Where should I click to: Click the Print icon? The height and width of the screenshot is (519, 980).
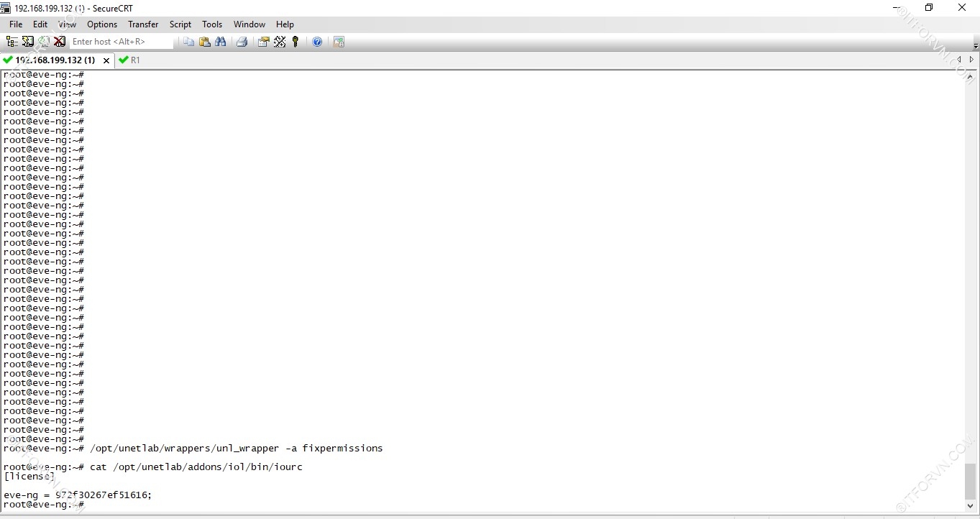(242, 42)
